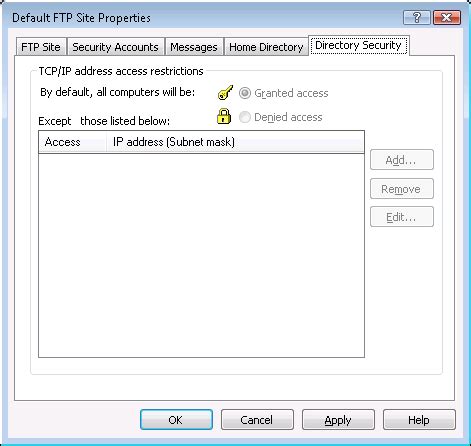Select the Denied access radio button
The width and height of the screenshot is (471, 446).
pyautogui.click(x=245, y=117)
